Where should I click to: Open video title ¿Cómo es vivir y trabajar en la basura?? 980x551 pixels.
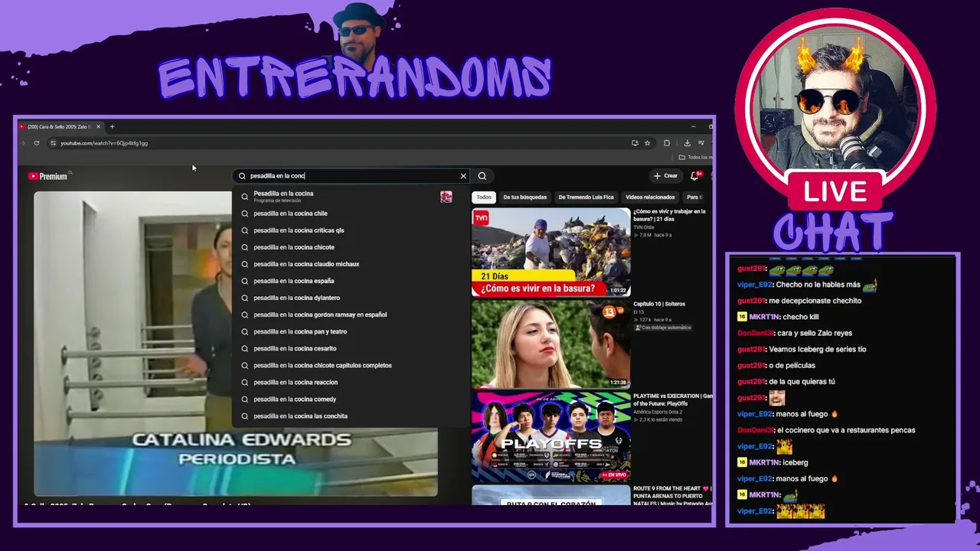pos(669,215)
